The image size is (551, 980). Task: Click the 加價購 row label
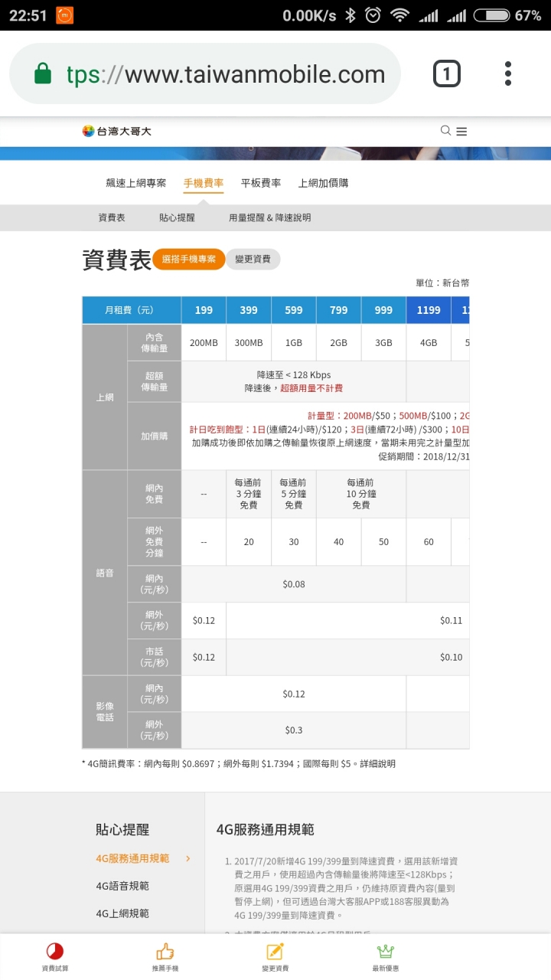(154, 436)
